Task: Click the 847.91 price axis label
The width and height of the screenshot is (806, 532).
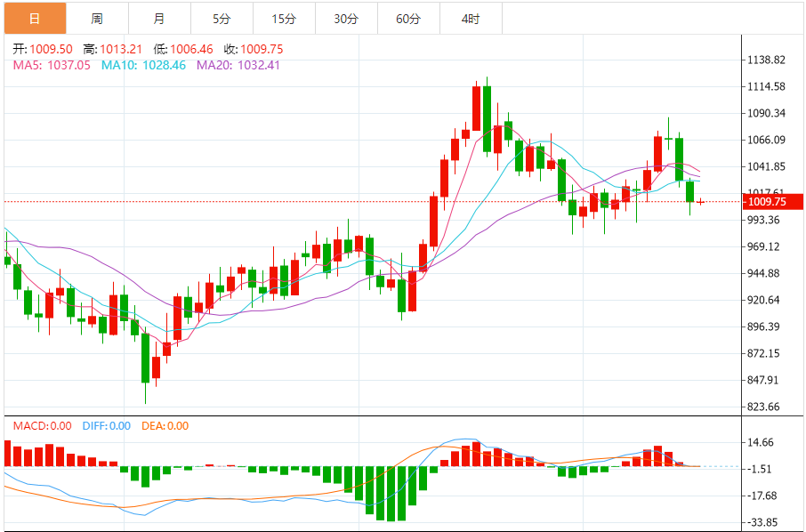Action: [763, 381]
